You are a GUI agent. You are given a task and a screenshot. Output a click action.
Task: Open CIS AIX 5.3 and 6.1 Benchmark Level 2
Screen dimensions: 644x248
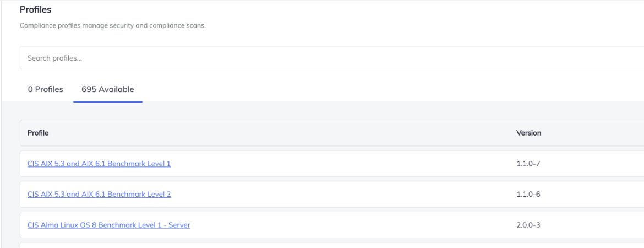[x=99, y=194]
